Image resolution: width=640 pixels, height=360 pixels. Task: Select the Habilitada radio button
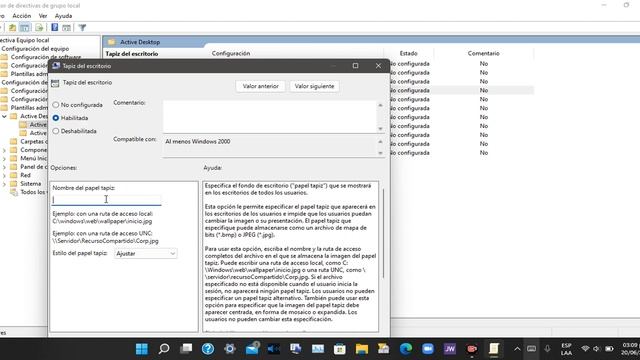56,118
